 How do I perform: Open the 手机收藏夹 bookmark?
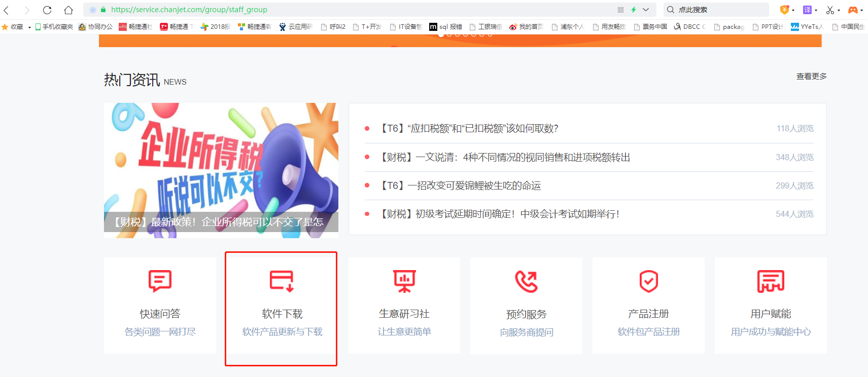click(x=54, y=27)
